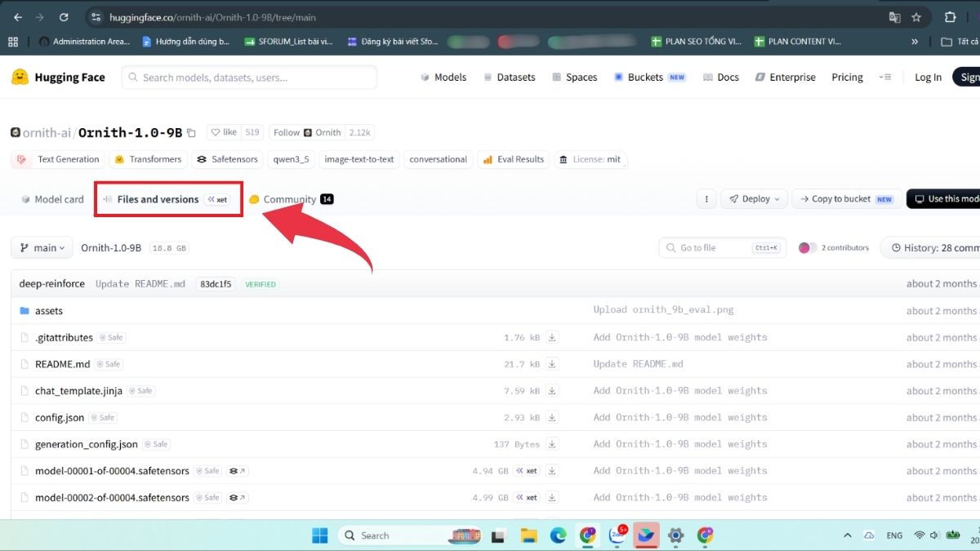980x551 pixels.
Task: Like the Ornith-1.0-9B model
Action: click(224, 132)
